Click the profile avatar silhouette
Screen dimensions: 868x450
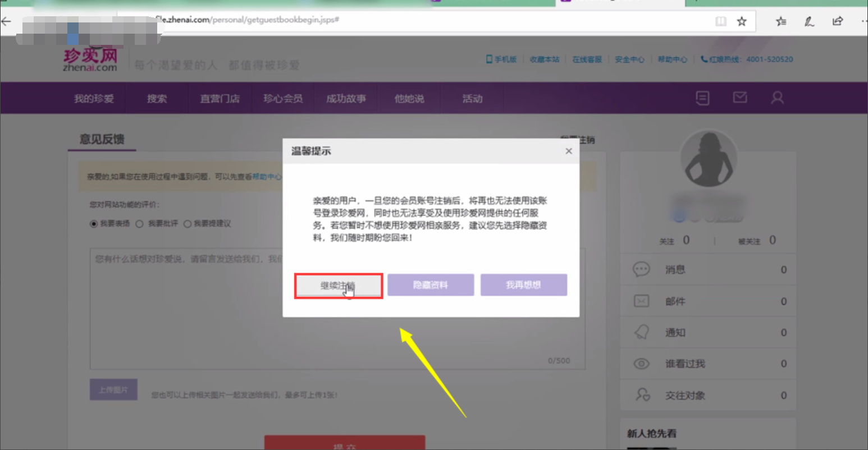click(709, 159)
